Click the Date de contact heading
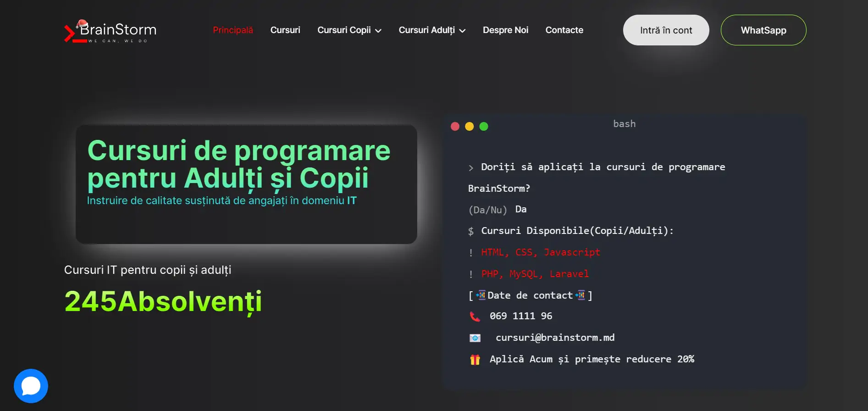Viewport: 868px width, 411px height. (x=530, y=295)
